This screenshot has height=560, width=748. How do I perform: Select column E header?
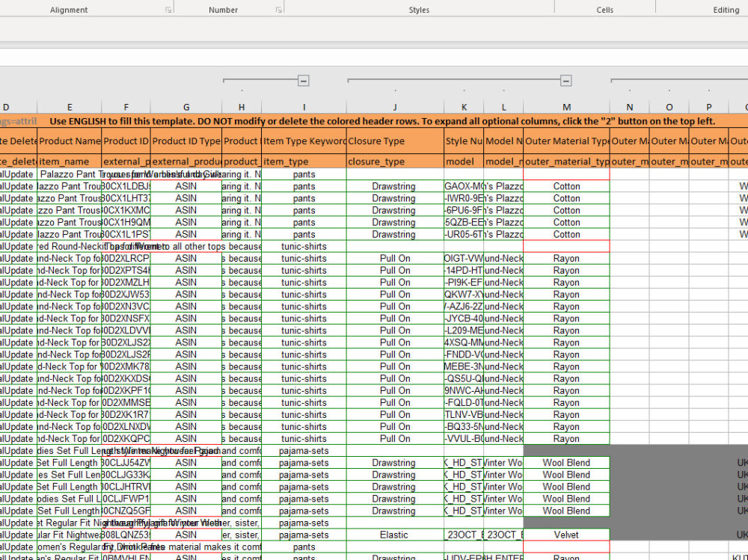pos(69,108)
